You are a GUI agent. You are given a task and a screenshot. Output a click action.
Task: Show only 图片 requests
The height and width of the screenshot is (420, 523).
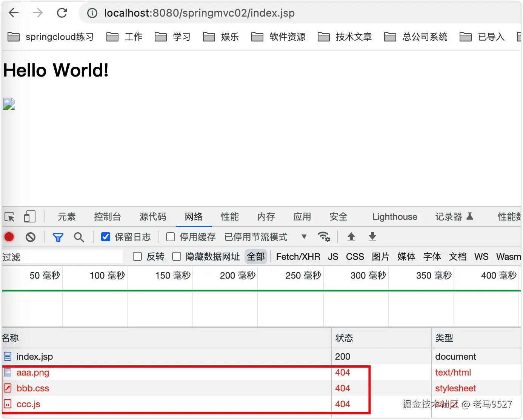[x=380, y=257]
